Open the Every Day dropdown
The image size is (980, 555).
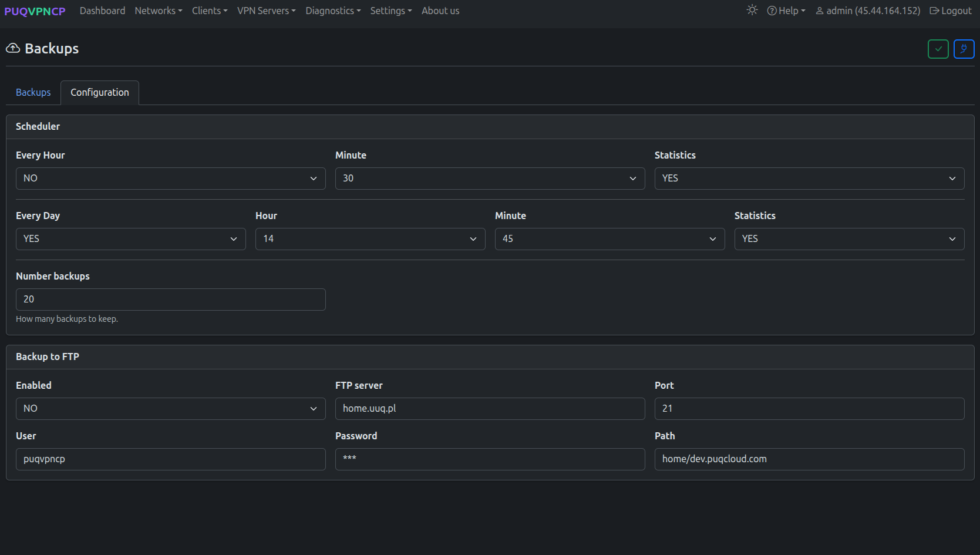pyautogui.click(x=131, y=239)
